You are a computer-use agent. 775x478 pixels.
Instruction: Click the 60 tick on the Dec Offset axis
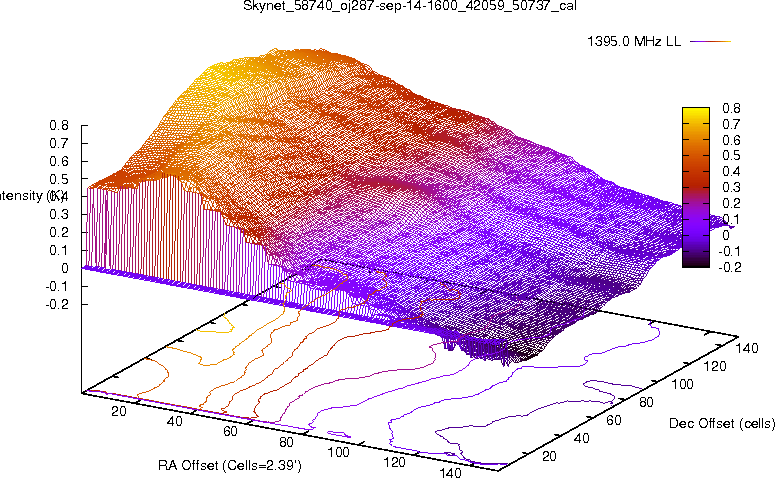tap(614, 420)
